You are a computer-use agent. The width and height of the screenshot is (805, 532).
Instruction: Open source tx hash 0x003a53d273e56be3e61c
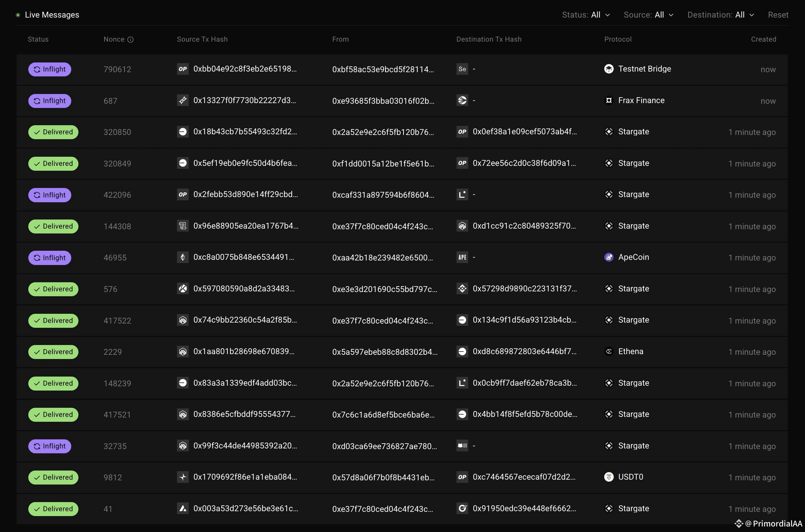[x=246, y=509]
